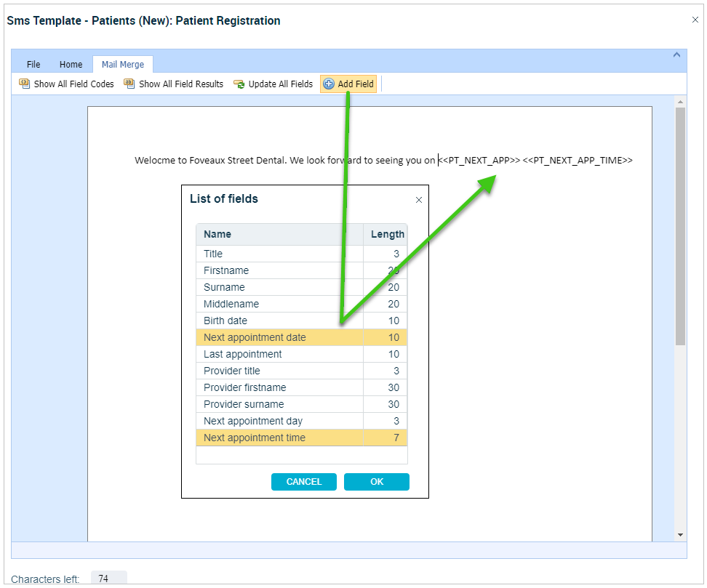Select the Title field row
707x588 pixels.
click(302, 254)
